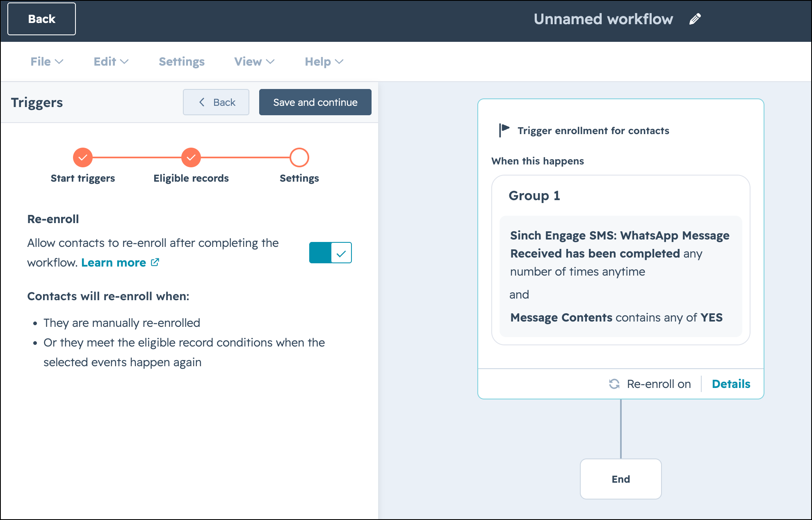Click the empty Settings step circle
The height and width of the screenshot is (520, 812).
tap(299, 157)
